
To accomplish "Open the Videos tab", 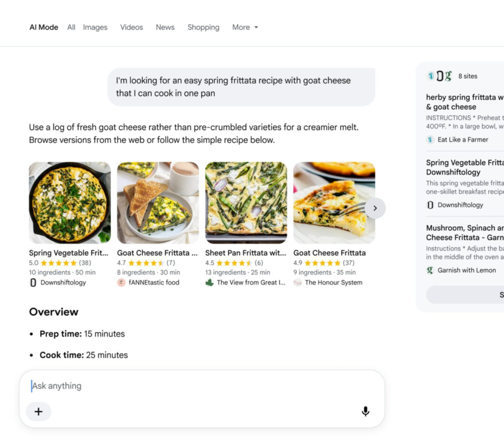I will pos(131,28).
